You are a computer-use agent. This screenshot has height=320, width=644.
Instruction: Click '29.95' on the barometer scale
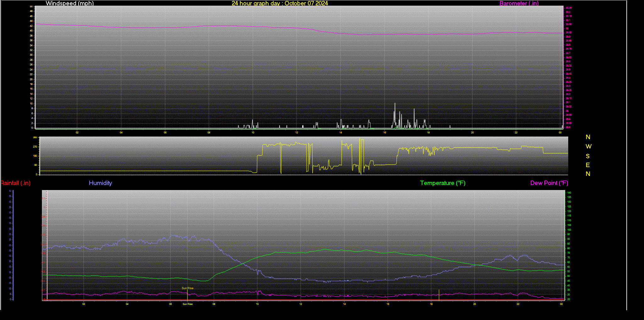[569, 32]
